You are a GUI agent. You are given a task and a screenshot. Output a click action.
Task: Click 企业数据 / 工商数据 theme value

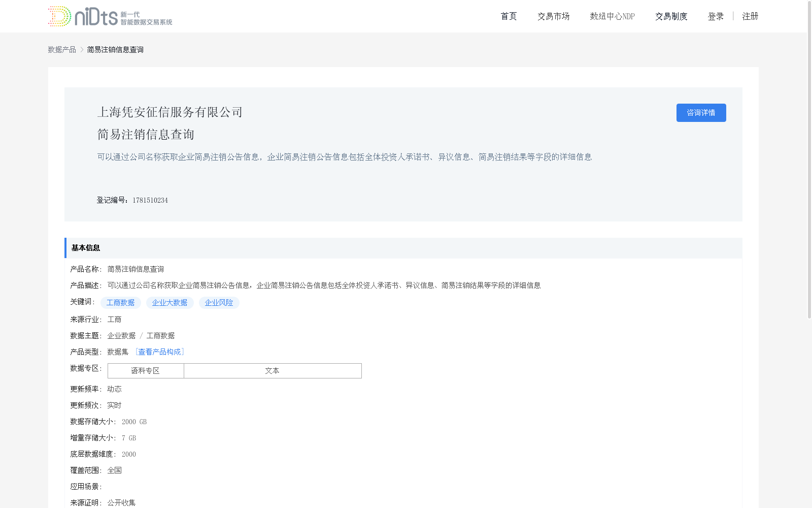tap(141, 336)
